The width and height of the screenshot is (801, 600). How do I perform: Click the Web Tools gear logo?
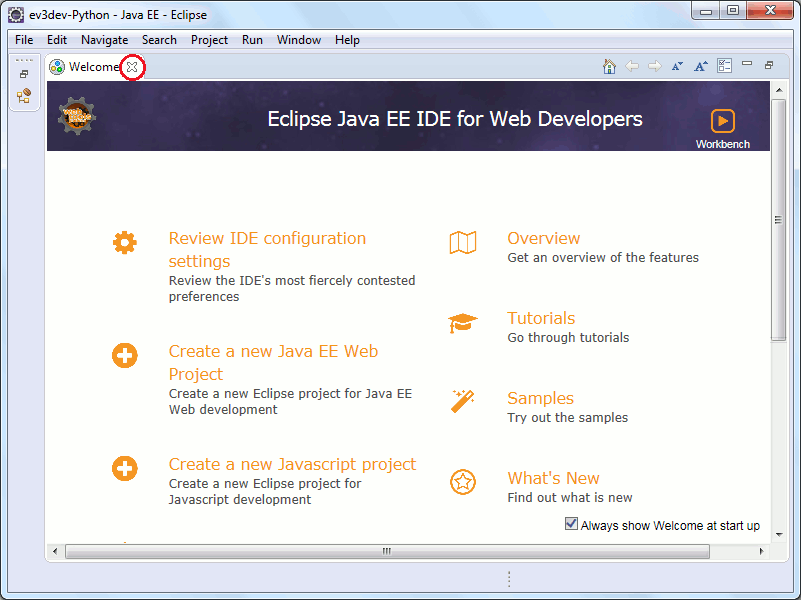point(77,116)
